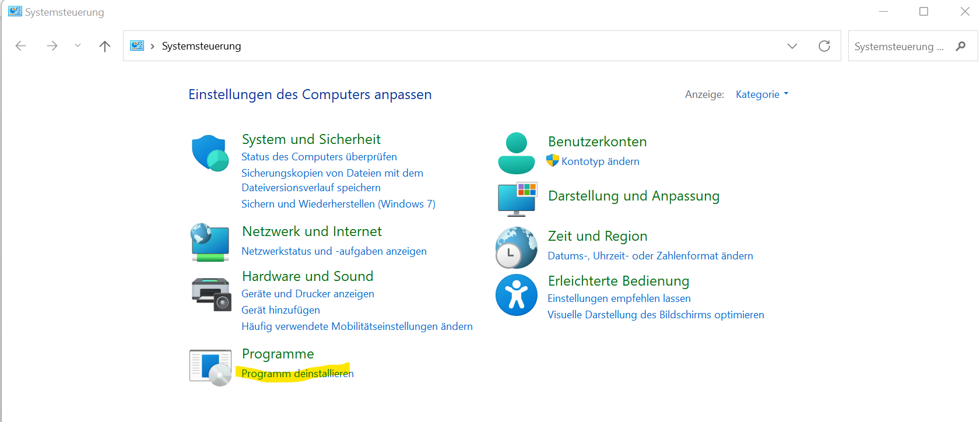
Task: Click the Zeit und Region clock icon
Action: coord(516,248)
